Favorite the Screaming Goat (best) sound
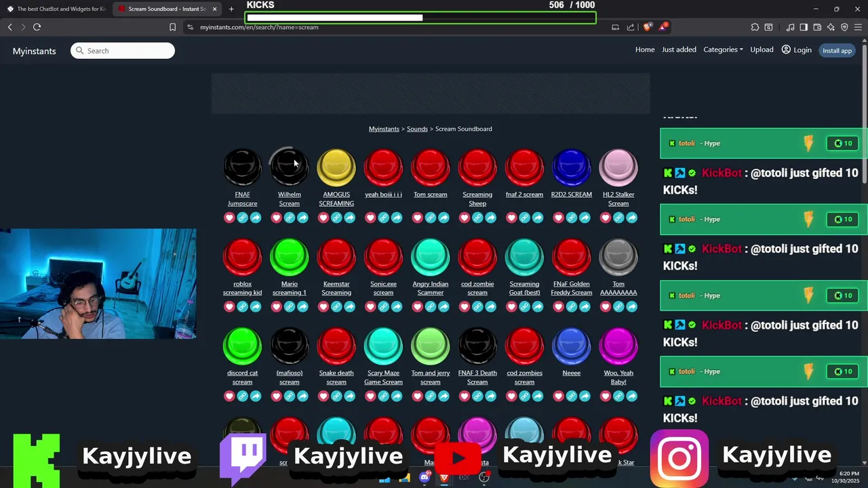The image size is (868, 488). click(x=511, y=307)
